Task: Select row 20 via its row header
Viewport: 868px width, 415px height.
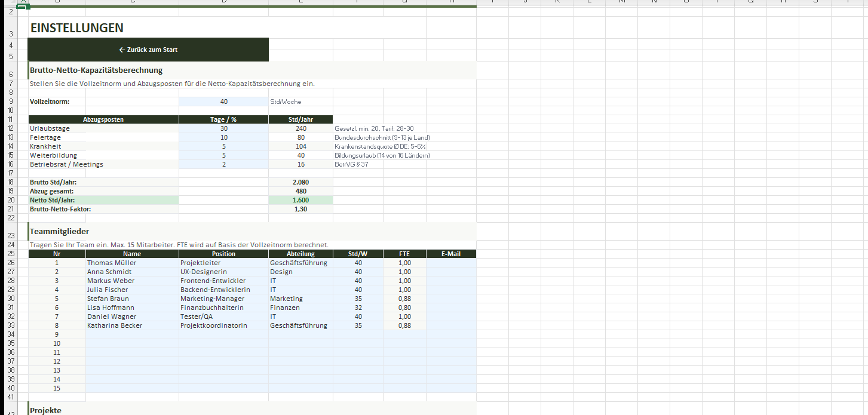Action: pyautogui.click(x=11, y=200)
